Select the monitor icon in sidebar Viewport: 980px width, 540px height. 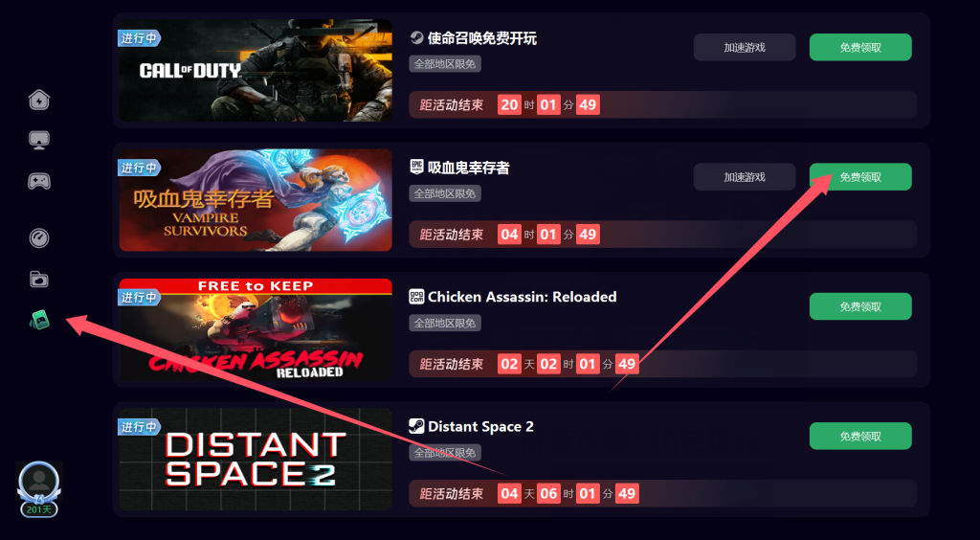[x=39, y=140]
